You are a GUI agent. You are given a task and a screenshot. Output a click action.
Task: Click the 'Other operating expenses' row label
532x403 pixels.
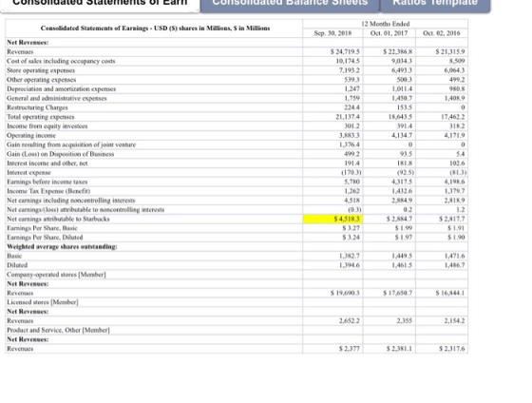point(42,80)
